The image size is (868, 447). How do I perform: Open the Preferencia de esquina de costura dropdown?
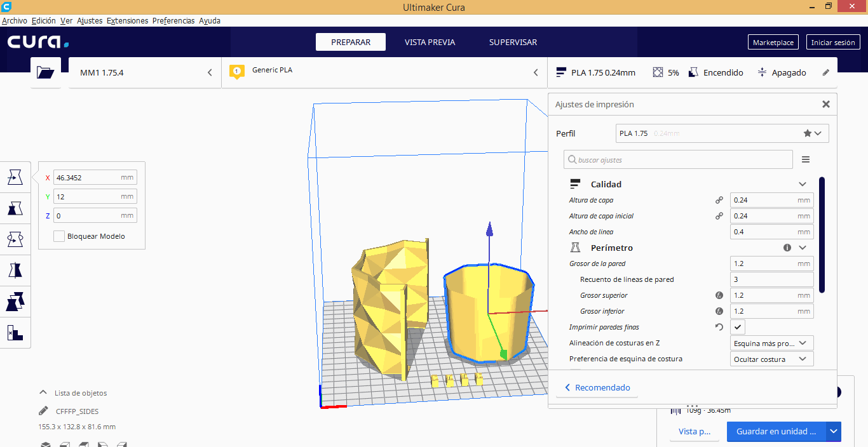click(x=772, y=359)
